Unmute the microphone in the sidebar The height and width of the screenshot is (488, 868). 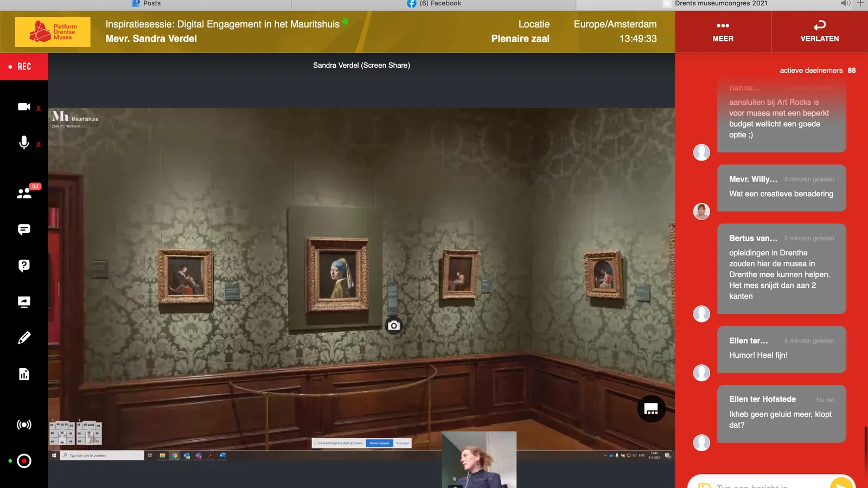pyautogui.click(x=23, y=144)
